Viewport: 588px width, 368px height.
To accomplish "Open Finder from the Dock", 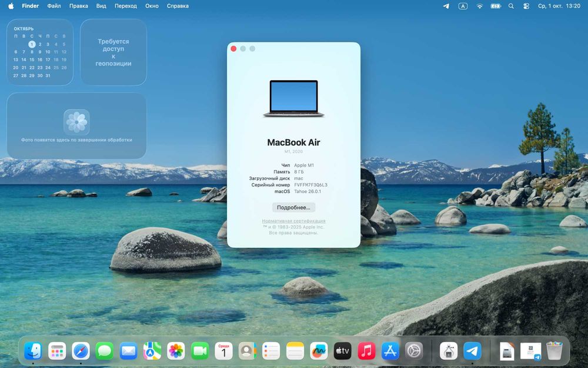I will click(x=33, y=351).
